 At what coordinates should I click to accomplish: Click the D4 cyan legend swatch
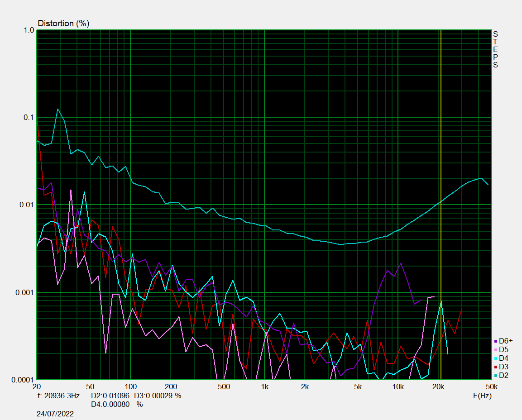tap(496, 358)
